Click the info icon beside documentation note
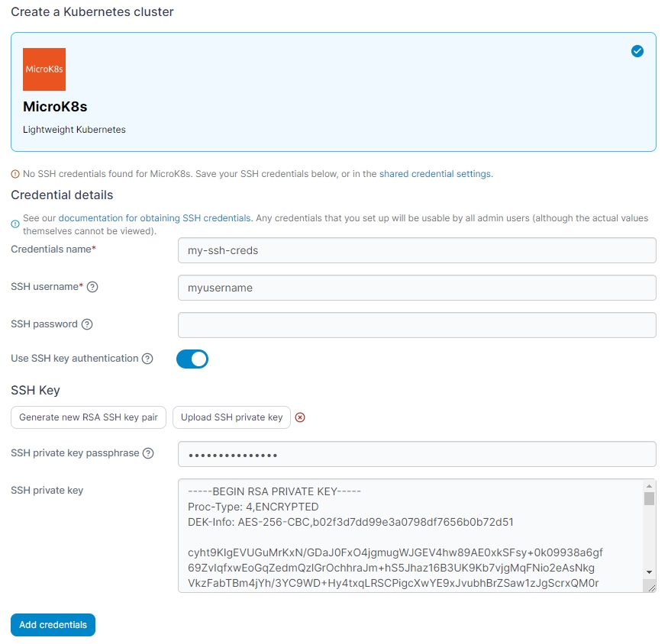Screen dimensions: 668x644 coord(15,224)
